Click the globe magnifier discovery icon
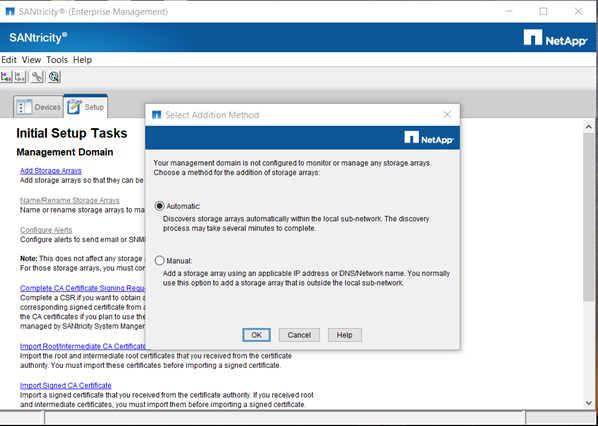The height and width of the screenshot is (426, 598). pyautogui.click(x=54, y=77)
